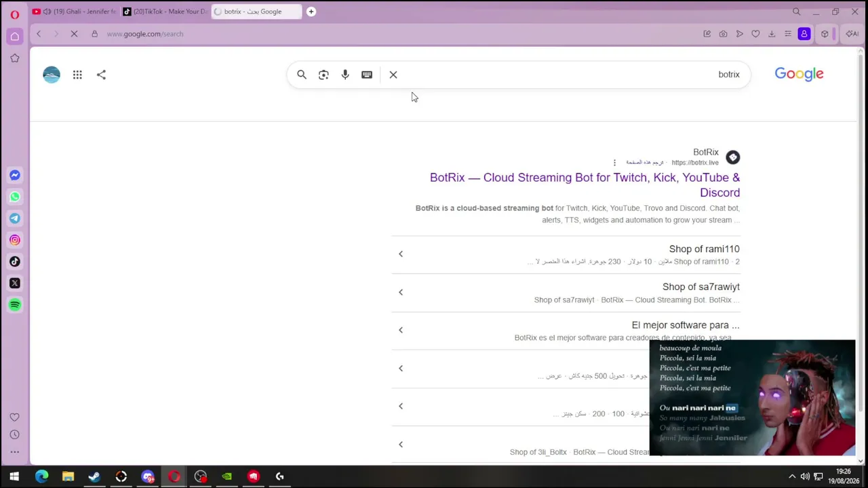The height and width of the screenshot is (488, 868).
Task: Open the Google apps grid
Action: pyautogui.click(x=77, y=75)
